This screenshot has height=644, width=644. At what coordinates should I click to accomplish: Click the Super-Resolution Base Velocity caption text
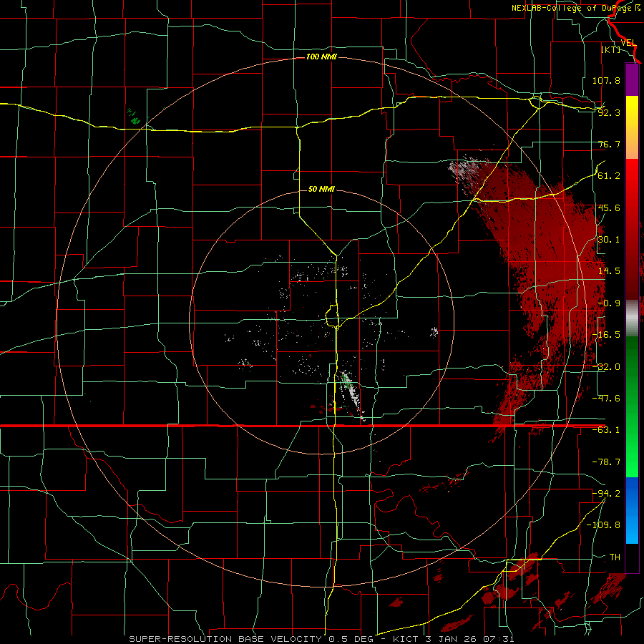click(321, 639)
